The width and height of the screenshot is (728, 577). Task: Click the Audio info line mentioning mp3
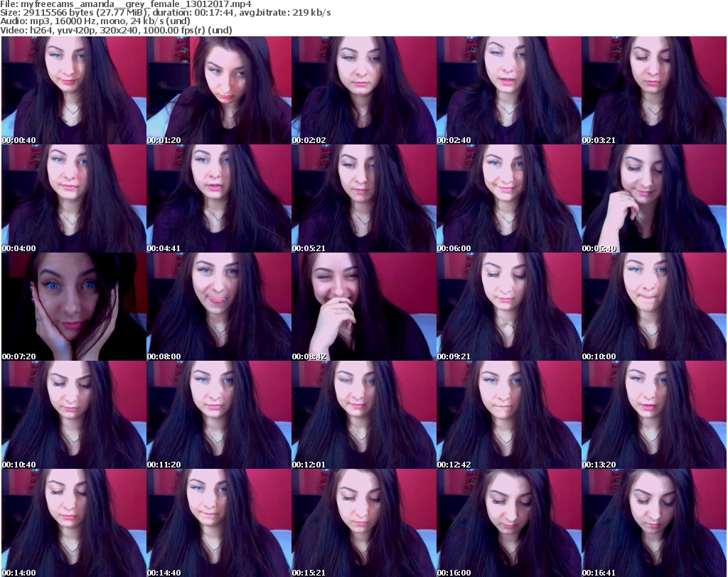(x=95, y=21)
